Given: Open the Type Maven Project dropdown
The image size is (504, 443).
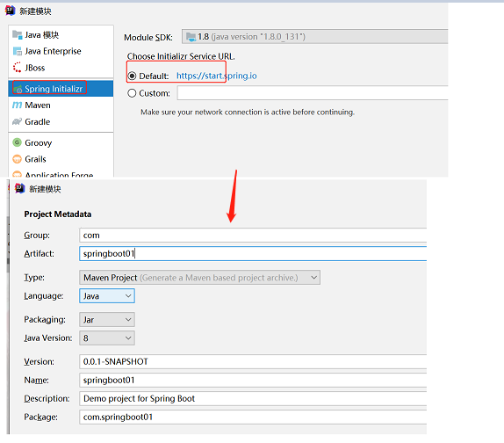Looking at the screenshot, I should pos(199,278).
